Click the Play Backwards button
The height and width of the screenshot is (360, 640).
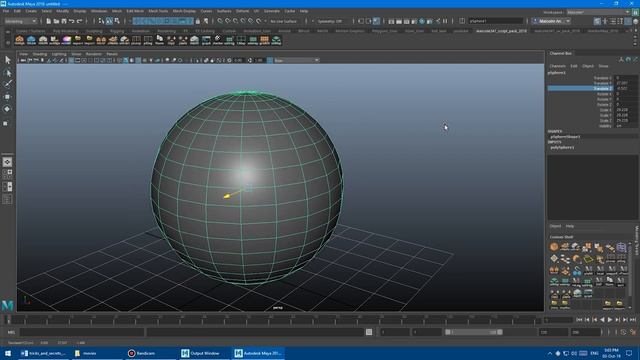click(602, 320)
